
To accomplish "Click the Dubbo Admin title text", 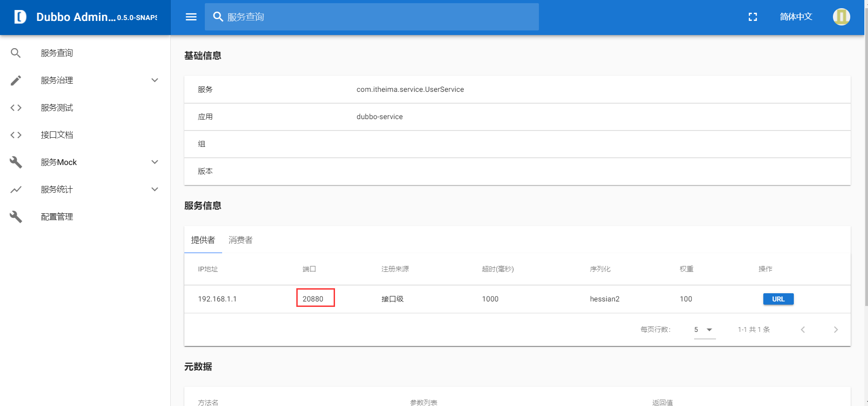I will [x=76, y=17].
